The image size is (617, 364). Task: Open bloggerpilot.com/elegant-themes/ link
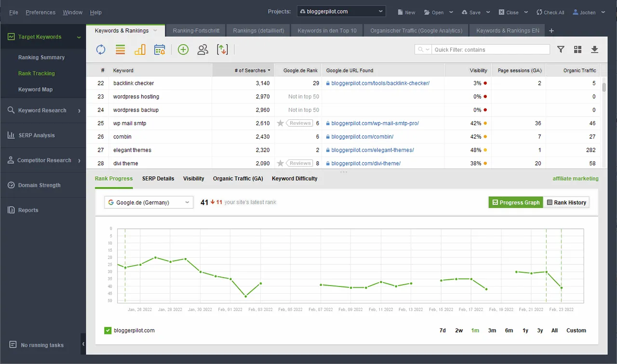tap(373, 150)
